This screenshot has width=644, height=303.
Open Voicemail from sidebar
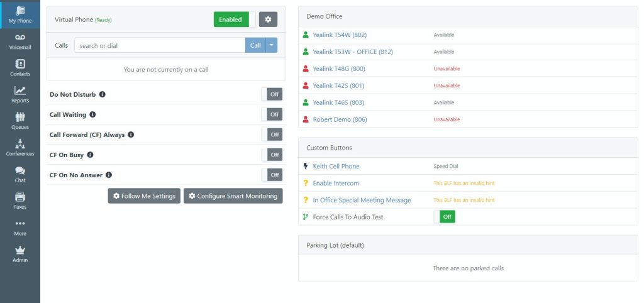click(19, 41)
